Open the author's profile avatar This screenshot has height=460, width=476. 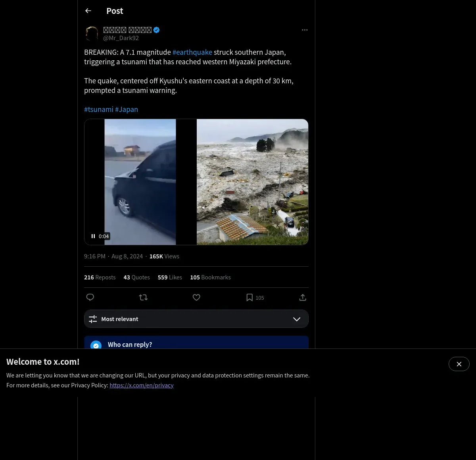tap(92, 34)
